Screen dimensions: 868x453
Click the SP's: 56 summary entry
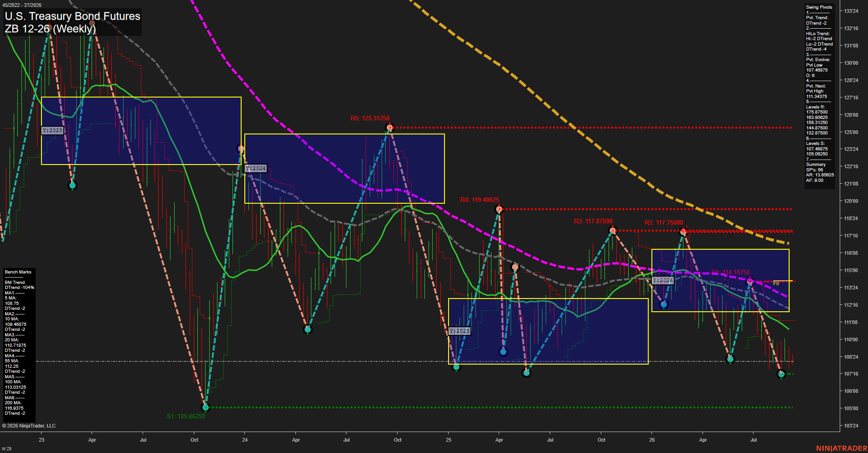[815, 170]
